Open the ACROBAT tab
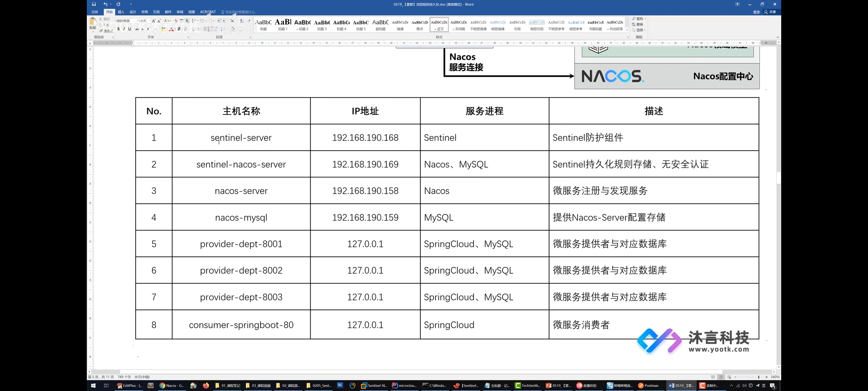 208,12
